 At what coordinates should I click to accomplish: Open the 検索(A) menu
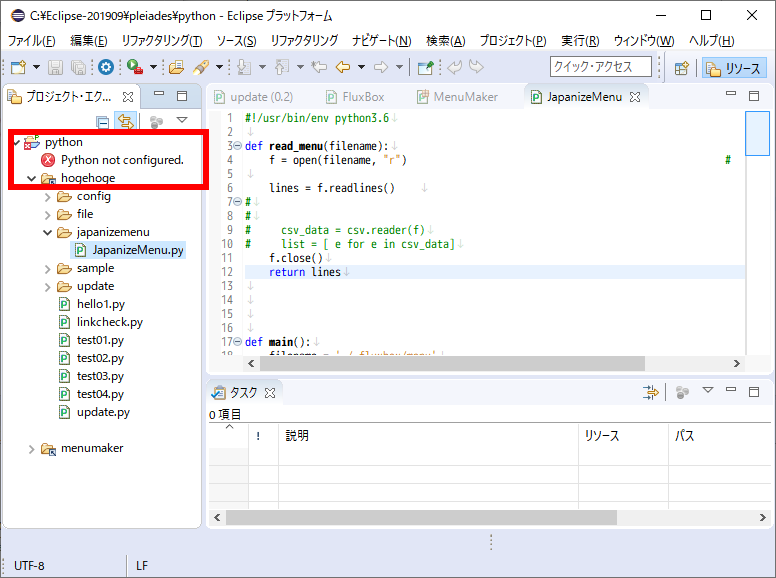[x=445, y=41]
